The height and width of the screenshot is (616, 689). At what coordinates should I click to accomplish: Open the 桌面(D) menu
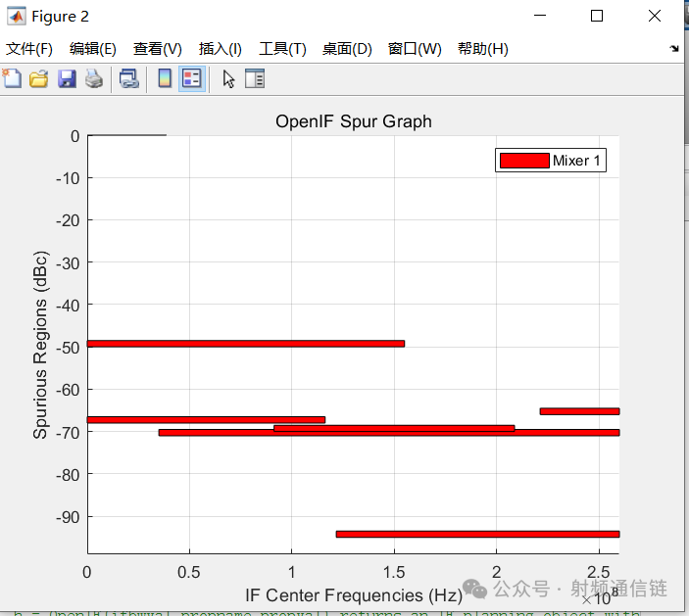pyautogui.click(x=347, y=49)
